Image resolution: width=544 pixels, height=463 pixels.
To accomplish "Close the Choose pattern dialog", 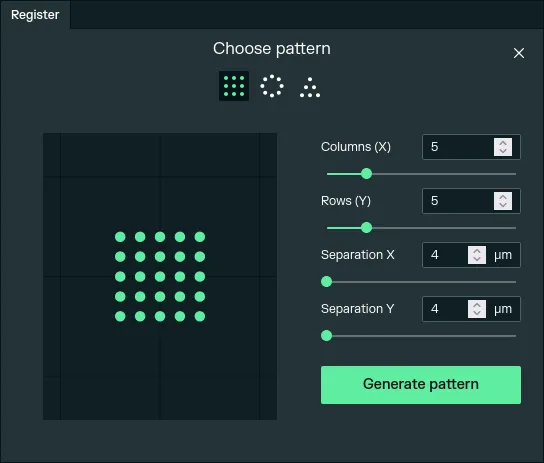I will coord(519,53).
